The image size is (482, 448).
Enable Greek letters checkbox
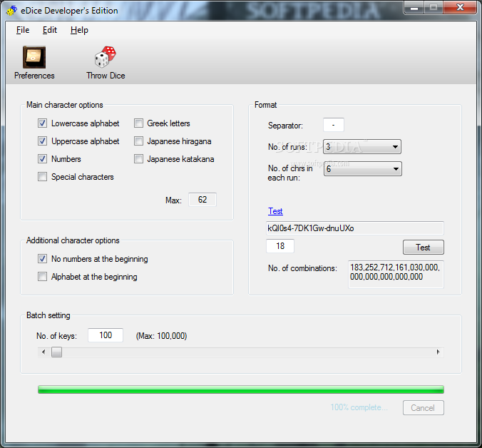pyautogui.click(x=138, y=123)
